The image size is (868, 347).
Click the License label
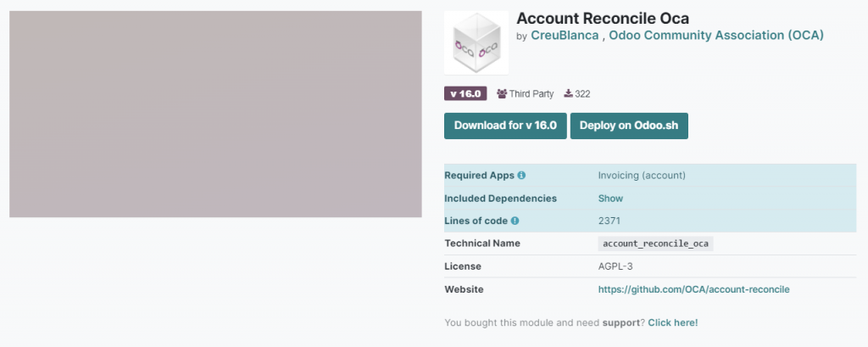click(x=463, y=266)
